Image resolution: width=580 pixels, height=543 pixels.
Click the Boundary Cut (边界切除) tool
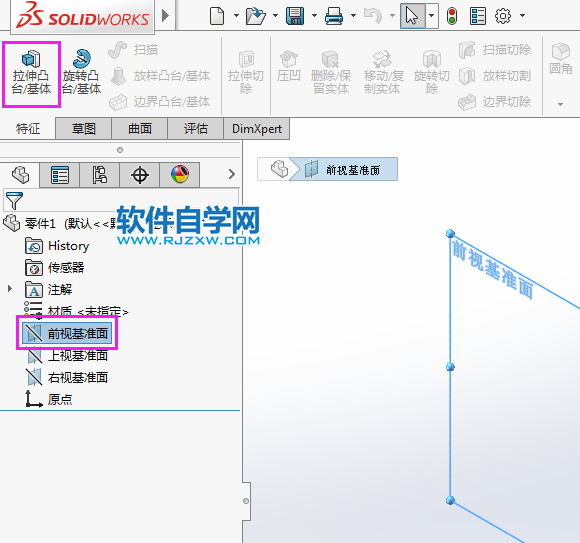[x=495, y=102]
